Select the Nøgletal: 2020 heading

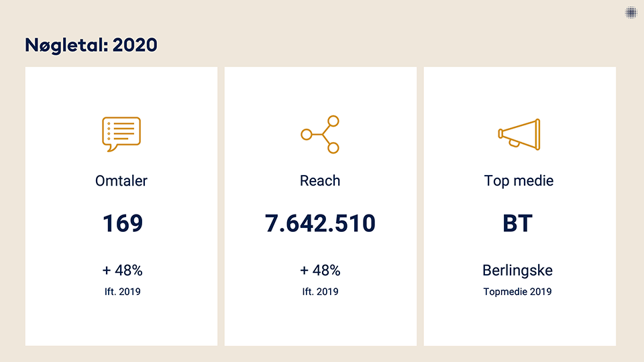coord(91,45)
